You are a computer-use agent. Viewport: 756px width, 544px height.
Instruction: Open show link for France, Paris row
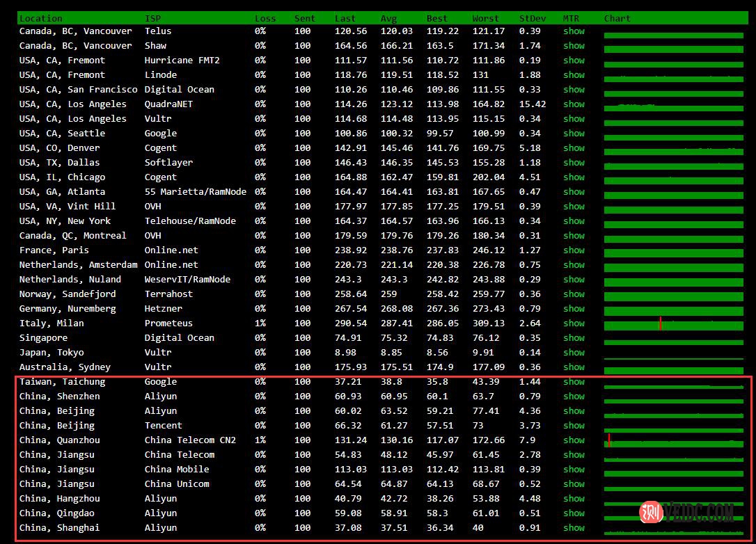[574, 250]
